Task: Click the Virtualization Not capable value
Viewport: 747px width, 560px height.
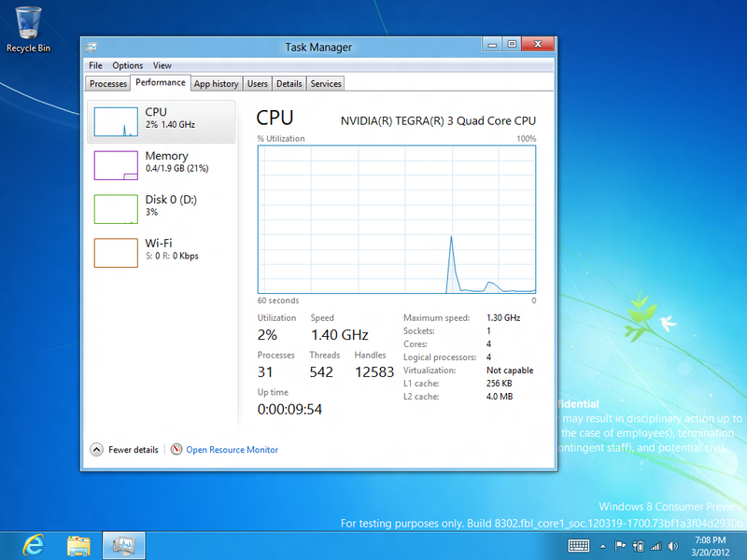Action: [510, 370]
